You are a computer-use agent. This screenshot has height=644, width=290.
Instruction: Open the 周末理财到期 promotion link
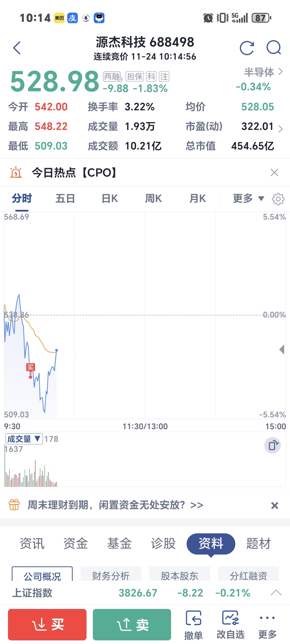(x=115, y=505)
